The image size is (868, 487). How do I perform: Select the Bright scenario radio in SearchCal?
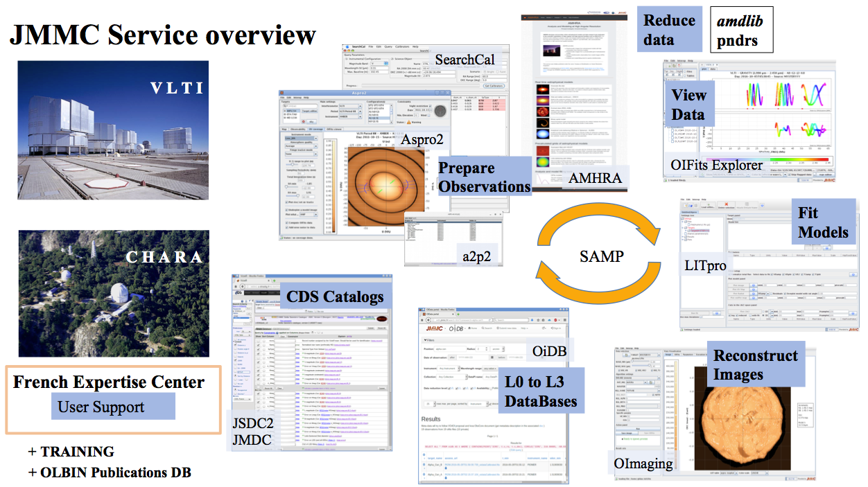[x=485, y=71]
